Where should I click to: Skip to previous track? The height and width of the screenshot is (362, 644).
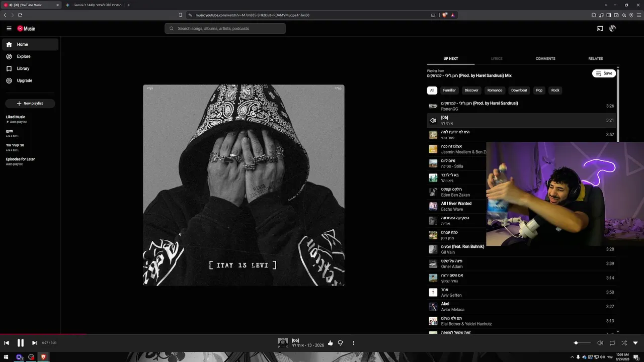7,343
